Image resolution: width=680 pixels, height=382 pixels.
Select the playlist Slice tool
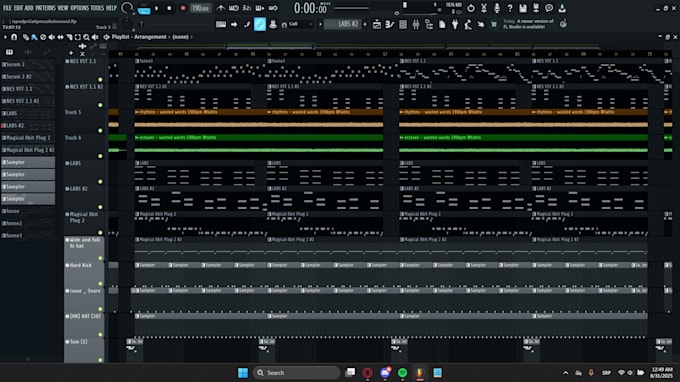[x=69, y=37]
